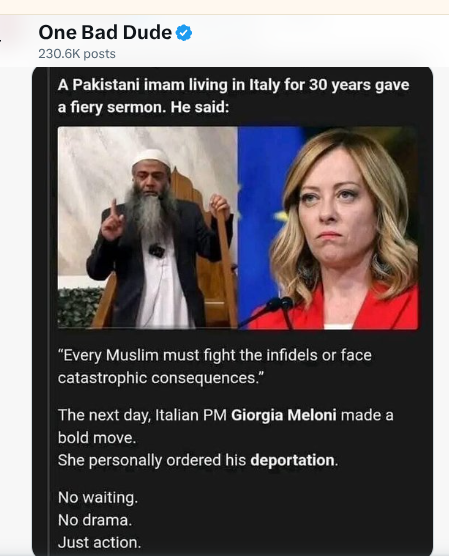This screenshot has height=556, width=449.
Task: Open the right photo of woman in red
Action: pyautogui.click(x=328, y=227)
